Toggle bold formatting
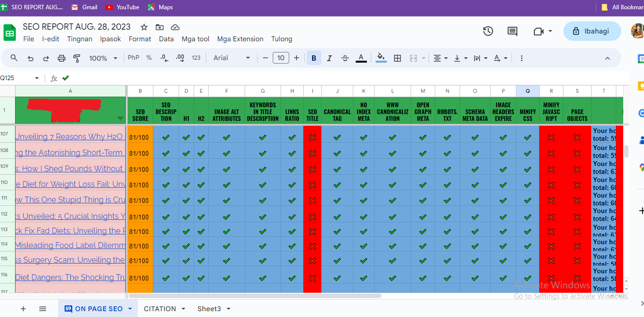The image size is (644, 317). [x=314, y=58]
